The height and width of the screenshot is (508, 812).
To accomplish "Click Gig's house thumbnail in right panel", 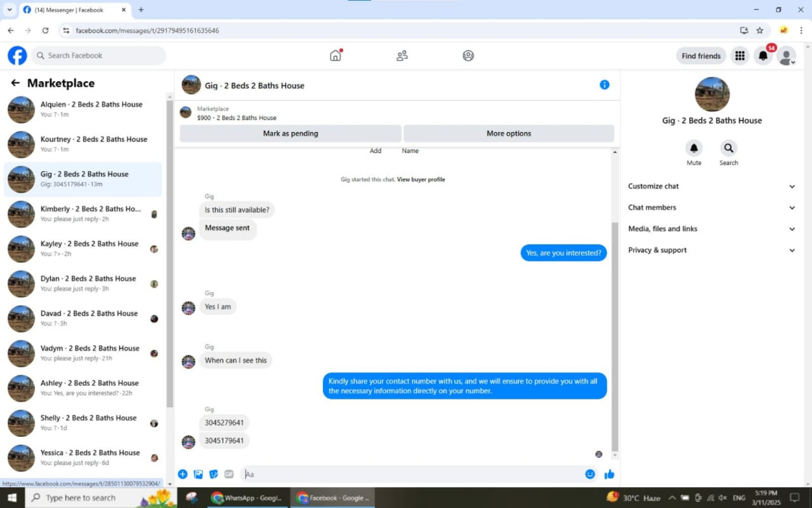I will coord(712,95).
